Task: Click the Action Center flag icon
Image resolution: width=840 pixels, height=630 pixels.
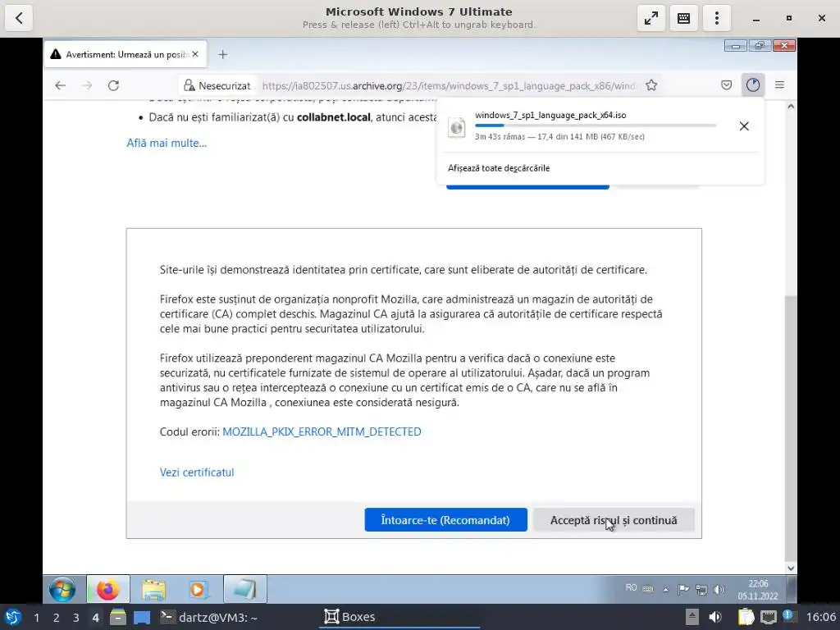Action: click(x=683, y=589)
